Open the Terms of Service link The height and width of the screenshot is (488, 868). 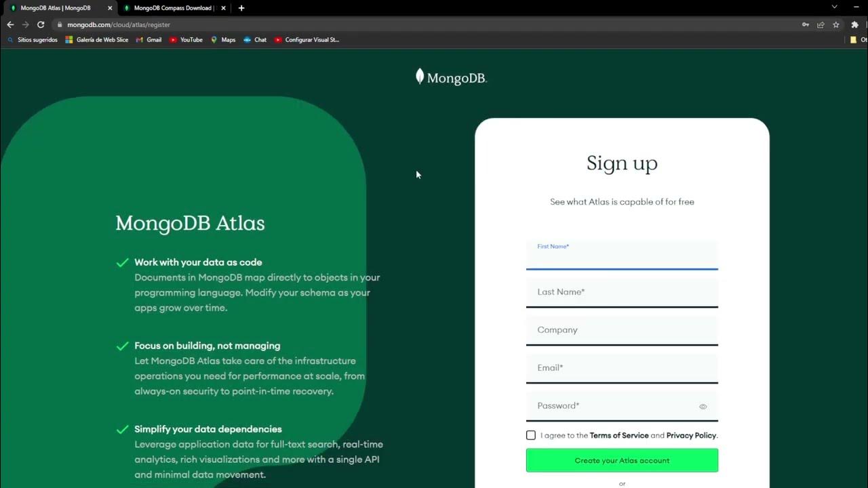tap(619, 435)
